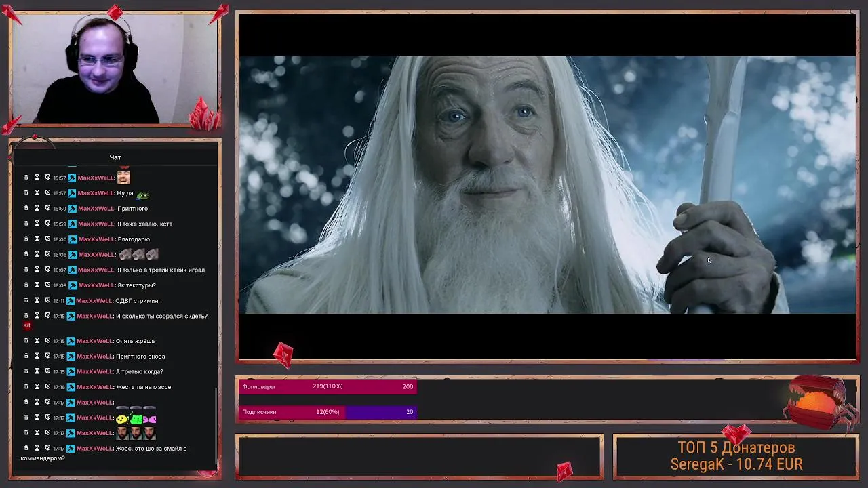Open MaxXxWeLL profile from "Опять жрёшь" row

tap(95, 341)
